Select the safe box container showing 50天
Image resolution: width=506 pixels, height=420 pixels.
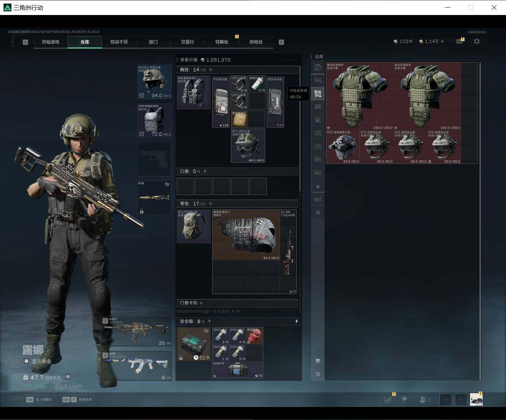click(x=194, y=344)
